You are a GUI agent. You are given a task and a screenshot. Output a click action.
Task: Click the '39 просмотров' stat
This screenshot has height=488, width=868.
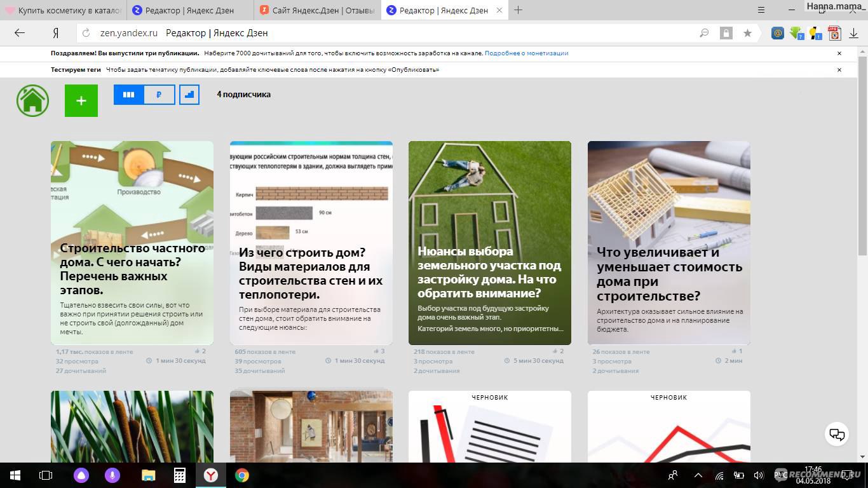coord(257,361)
